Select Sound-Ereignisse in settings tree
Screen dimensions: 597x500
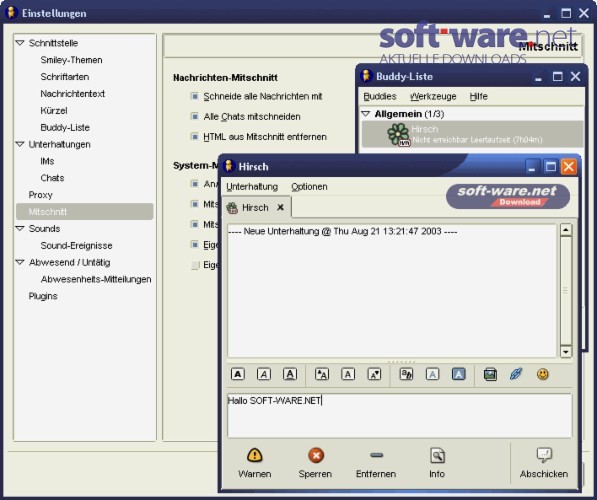click(x=76, y=245)
